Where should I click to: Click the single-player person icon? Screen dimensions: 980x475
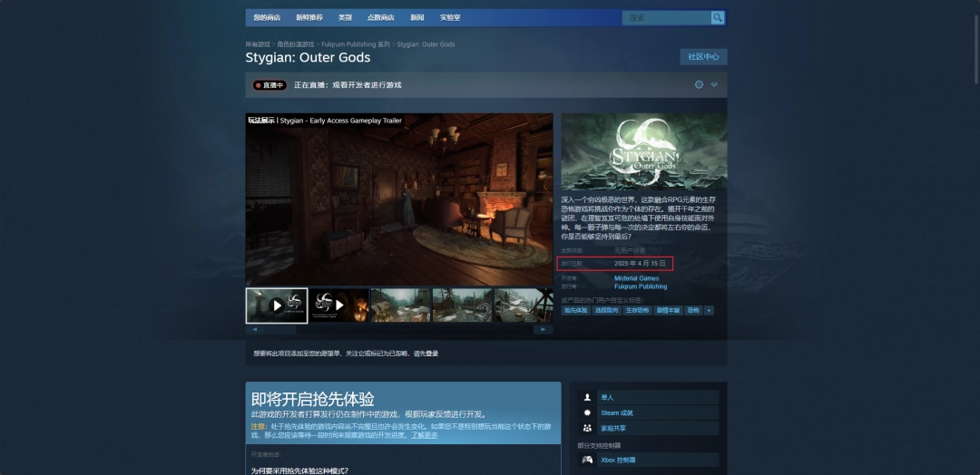(587, 398)
